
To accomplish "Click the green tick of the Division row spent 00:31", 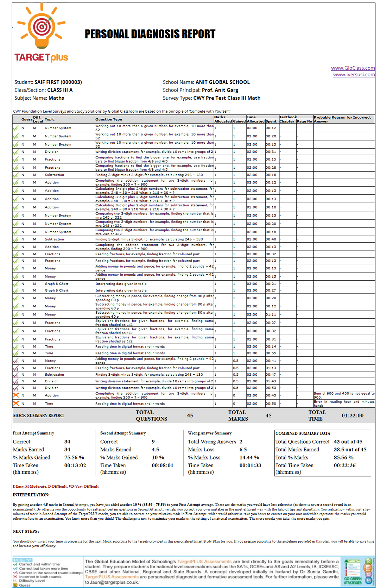I will click(16, 152).
